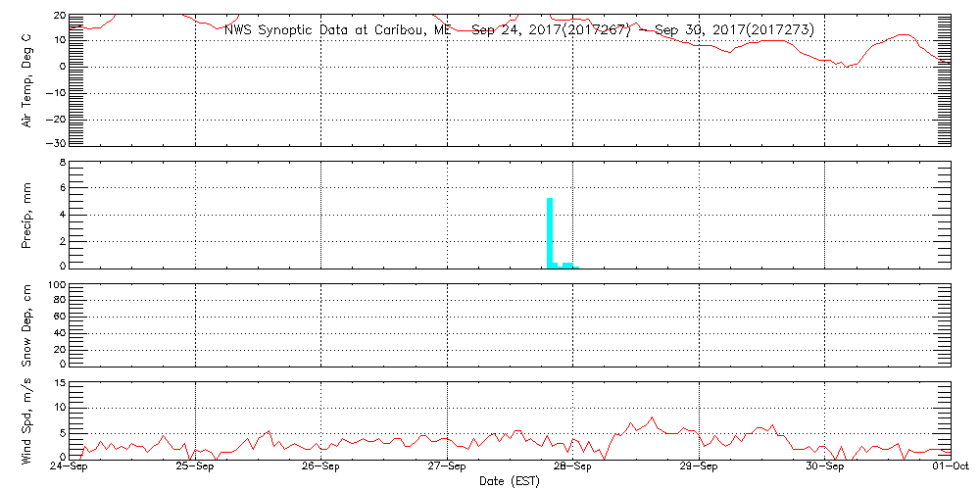Click the "2" tick on Precip axis
This screenshot has height=490, width=980.
(62, 241)
